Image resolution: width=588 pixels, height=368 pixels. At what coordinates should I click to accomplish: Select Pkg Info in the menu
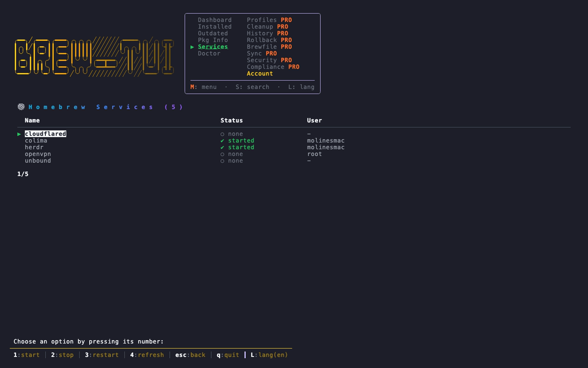[213, 40]
